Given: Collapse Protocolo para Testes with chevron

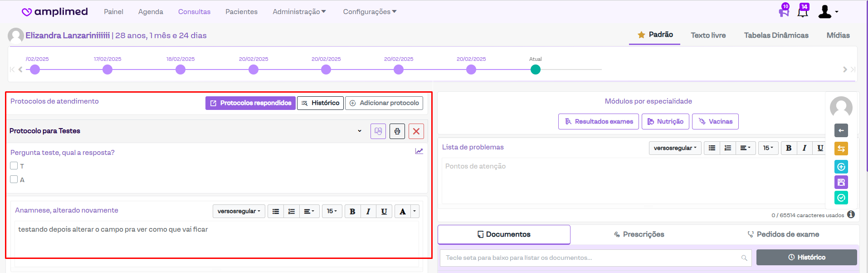Looking at the screenshot, I should (360, 131).
